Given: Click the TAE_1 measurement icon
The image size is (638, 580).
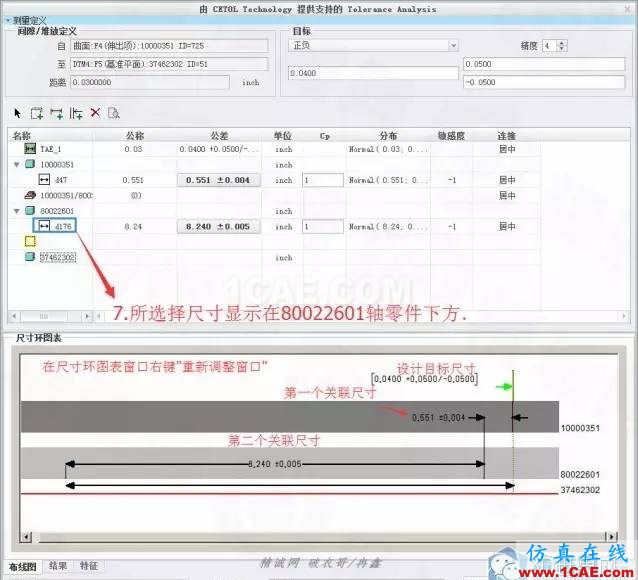Looking at the screenshot, I should point(30,149).
